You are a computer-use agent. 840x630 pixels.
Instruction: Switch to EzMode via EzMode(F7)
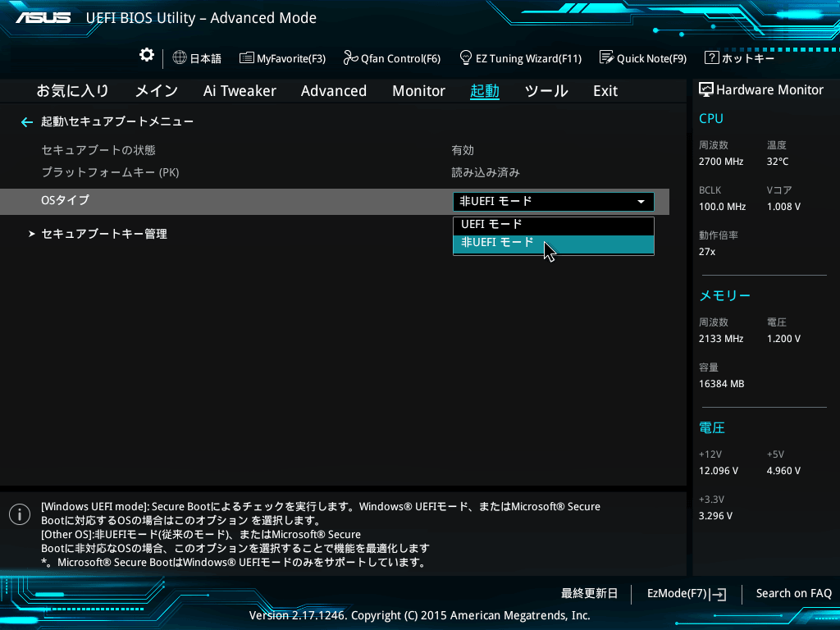coord(687,593)
